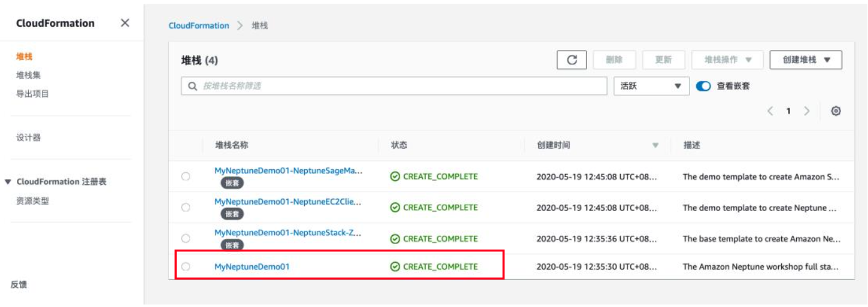
Task: Click CREATE_COMPLETE status of NeptuneStack-Z row
Action: coord(434,239)
